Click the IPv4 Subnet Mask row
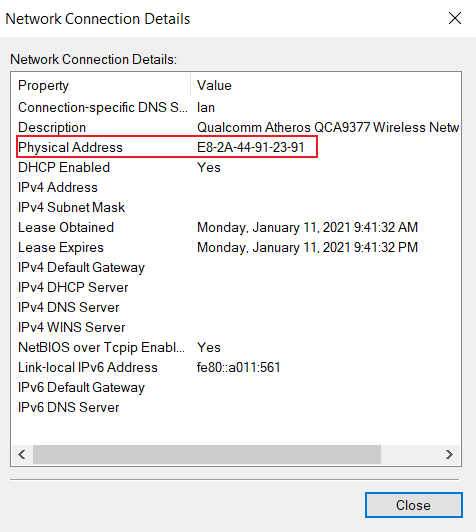This screenshot has width=476, height=532. [236, 207]
